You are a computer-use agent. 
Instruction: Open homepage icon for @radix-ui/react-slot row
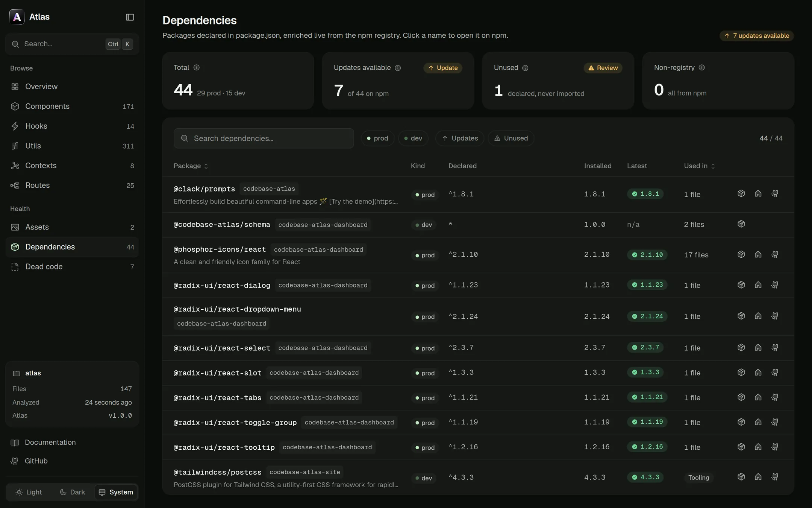tap(758, 372)
